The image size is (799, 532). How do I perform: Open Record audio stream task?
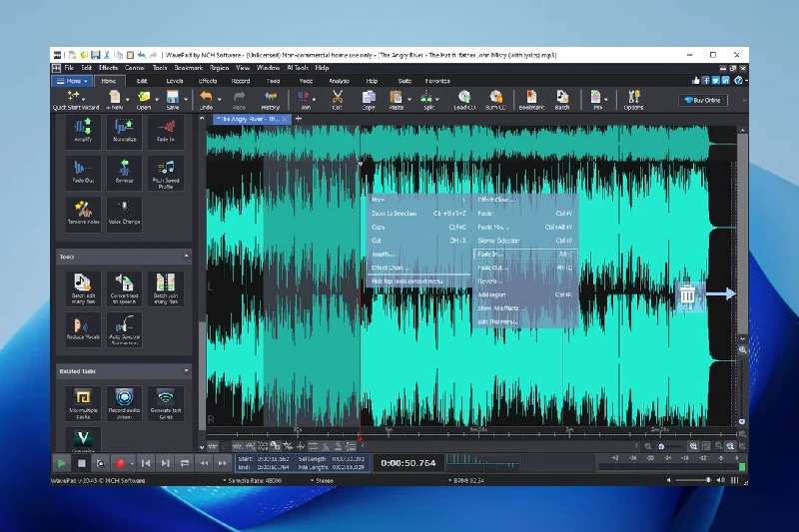click(124, 403)
